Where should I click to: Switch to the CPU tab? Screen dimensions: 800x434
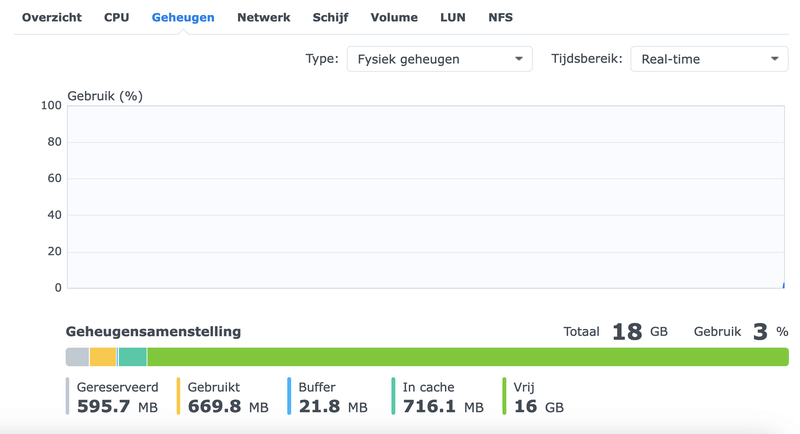point(116,17)
